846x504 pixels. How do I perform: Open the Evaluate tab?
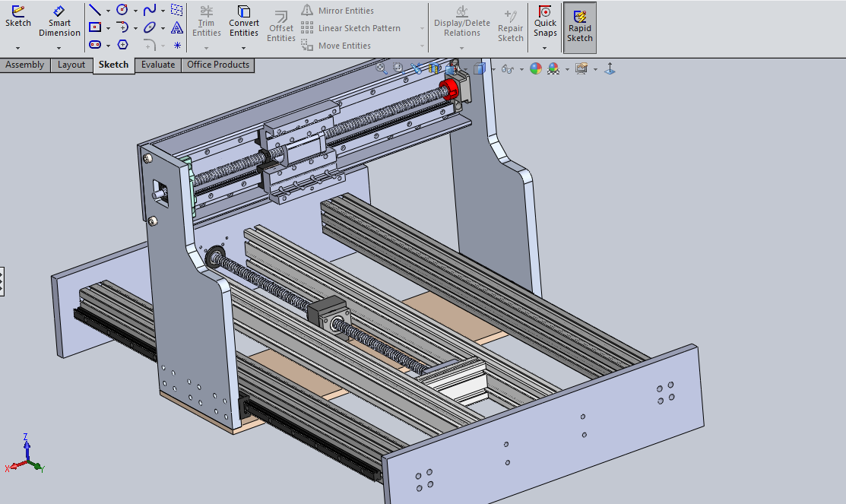(158, 65)
